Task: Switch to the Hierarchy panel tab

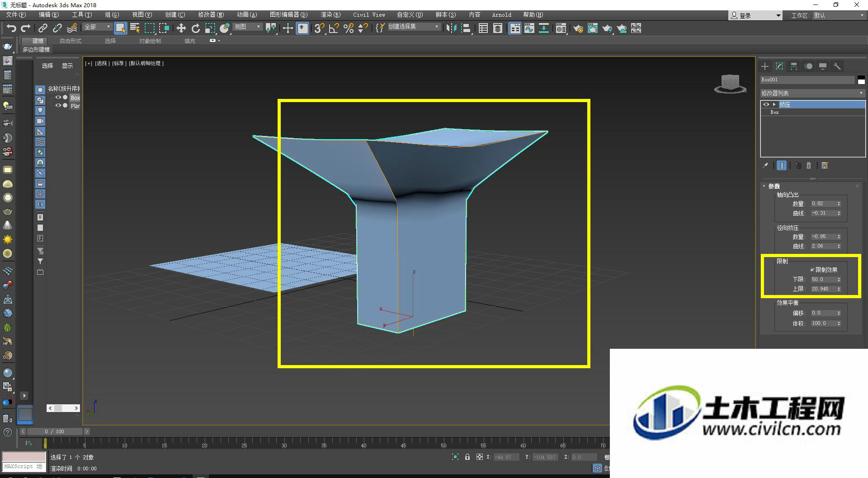Action: coord(794,66)
